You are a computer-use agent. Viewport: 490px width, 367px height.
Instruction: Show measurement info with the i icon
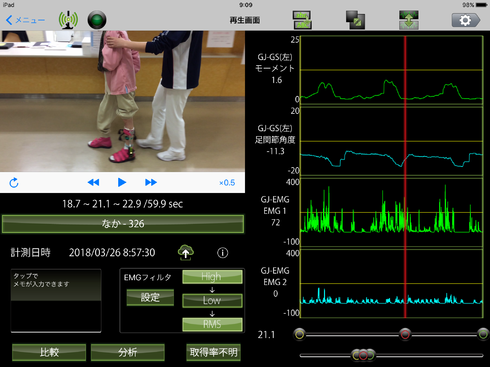tap(223, 253)
